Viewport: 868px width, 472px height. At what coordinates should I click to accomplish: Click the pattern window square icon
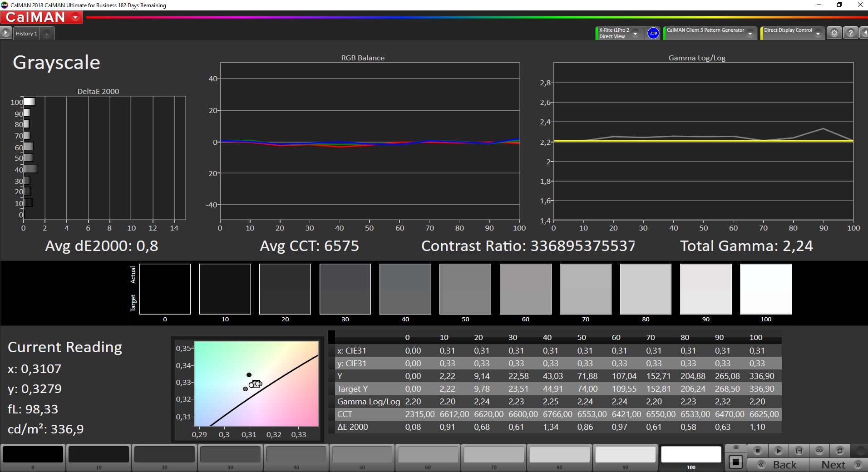point(735,462)
